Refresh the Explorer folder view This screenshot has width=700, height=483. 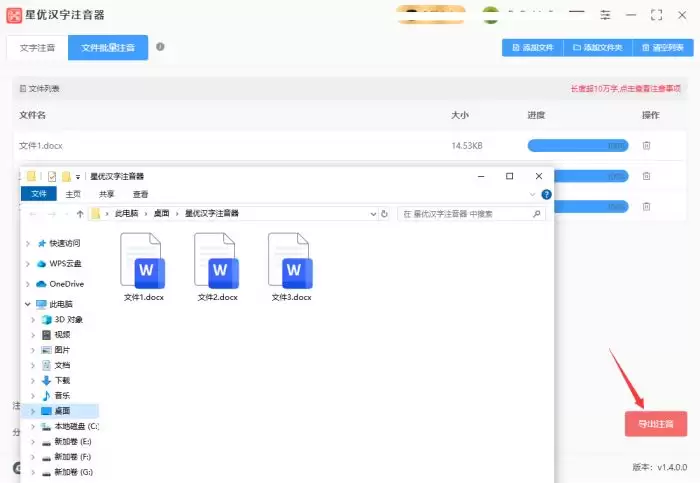coord(384,214)
